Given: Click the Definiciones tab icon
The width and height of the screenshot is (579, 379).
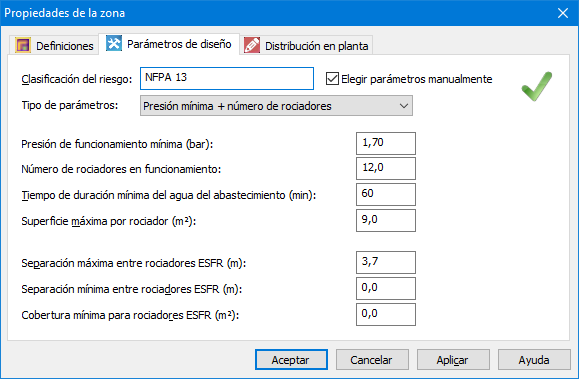Looking at the screenshot, I should [x=23, y=45].
